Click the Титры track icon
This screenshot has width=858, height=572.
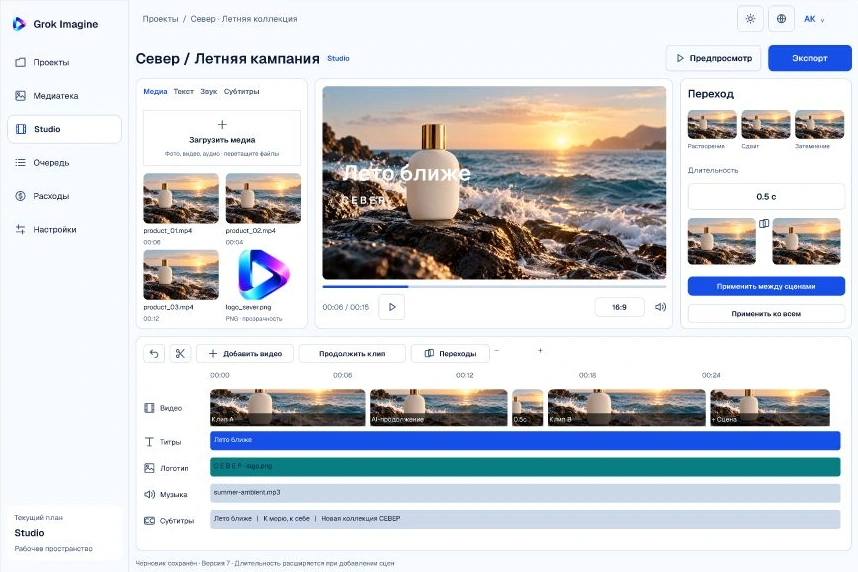point(149,442)
